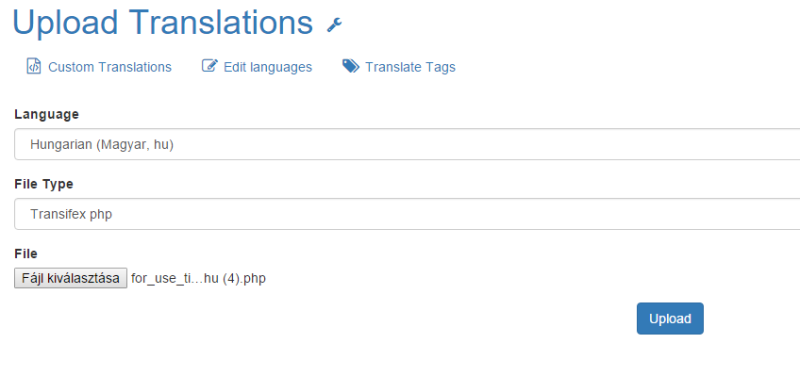Click the Language field label
Image resolution: width=800 pixels, height=376 pixels.
[x=46, y=114]
